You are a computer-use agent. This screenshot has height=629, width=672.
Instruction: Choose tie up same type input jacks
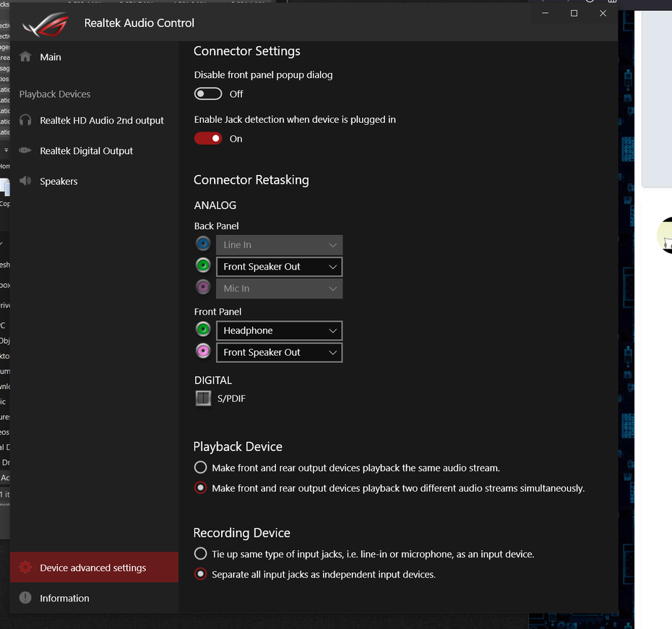coord(200,554)
